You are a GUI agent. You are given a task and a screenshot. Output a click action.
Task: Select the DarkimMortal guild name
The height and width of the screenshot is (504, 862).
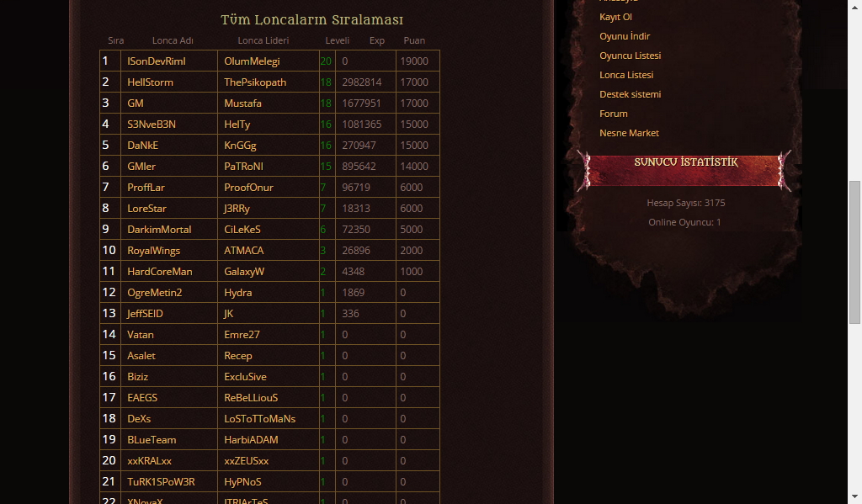(x=159, y=229)
